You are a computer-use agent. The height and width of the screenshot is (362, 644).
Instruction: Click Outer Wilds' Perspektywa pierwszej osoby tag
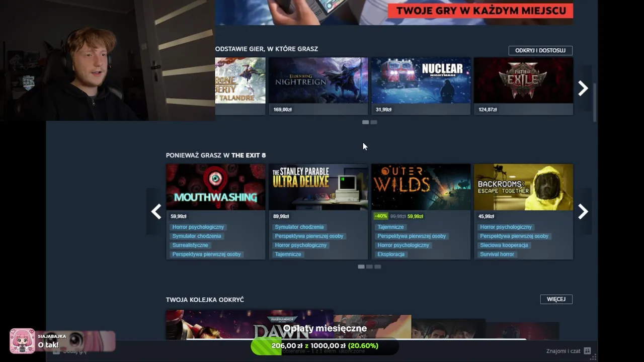[x=412, y=236]
